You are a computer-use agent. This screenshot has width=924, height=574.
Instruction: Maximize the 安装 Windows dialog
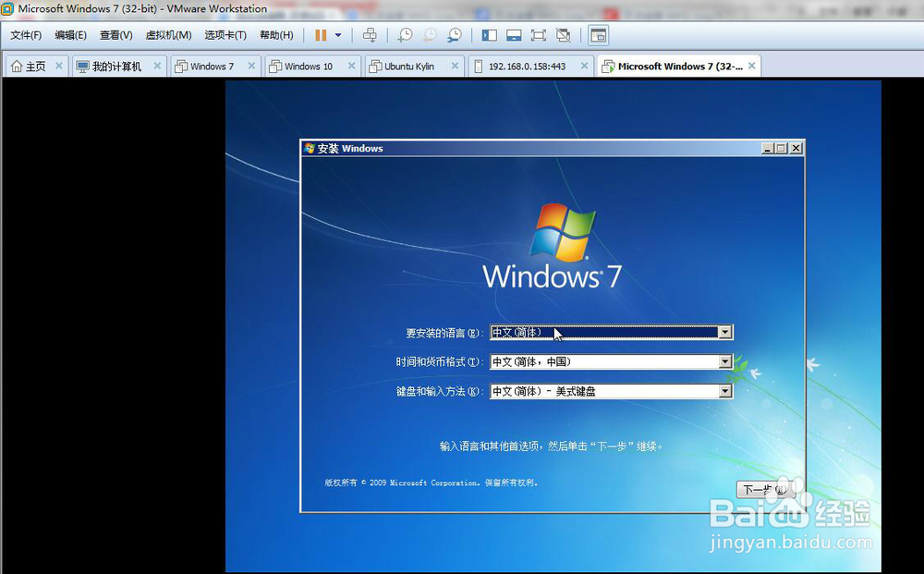(x=782, y=149)
